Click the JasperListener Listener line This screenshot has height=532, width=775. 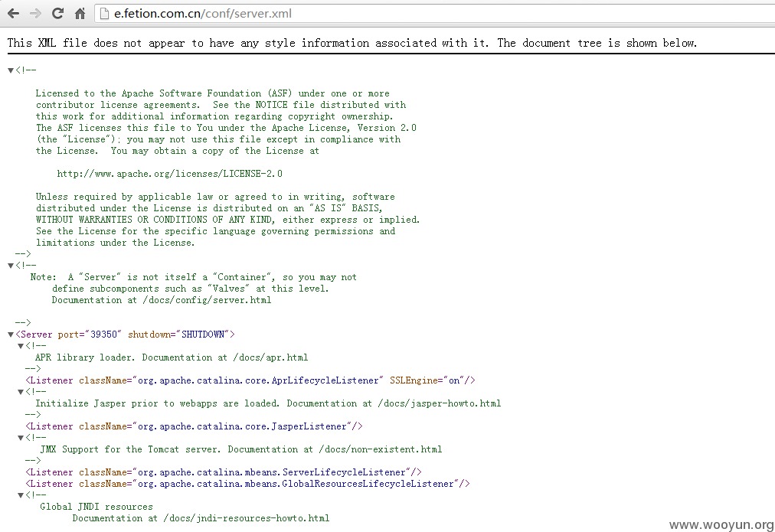194,426
